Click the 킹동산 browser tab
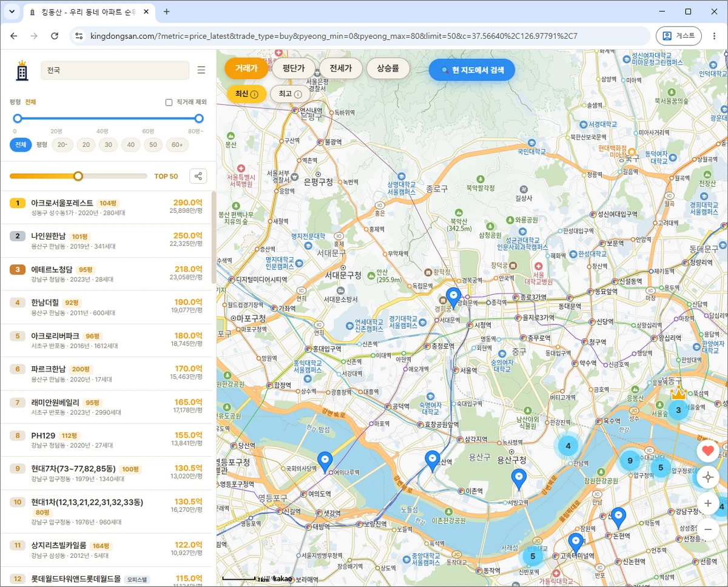This screenshot has width=728, height=587. [x=89, y=12]
